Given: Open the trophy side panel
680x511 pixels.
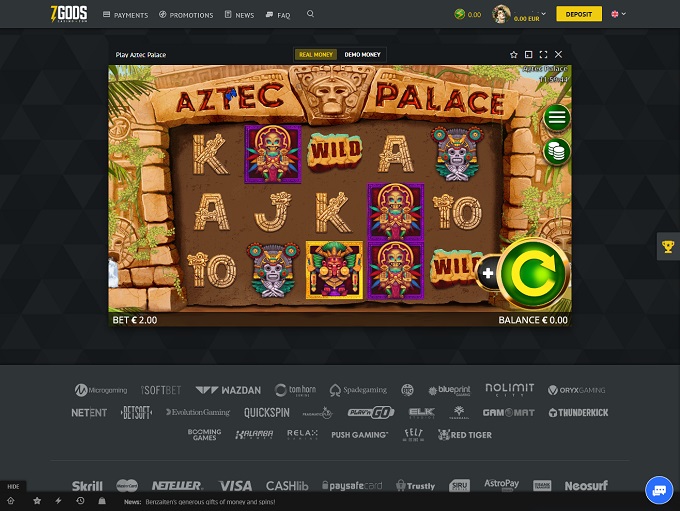Looking at the screenshot, I should pyautogui.click(x=668, y=246).
